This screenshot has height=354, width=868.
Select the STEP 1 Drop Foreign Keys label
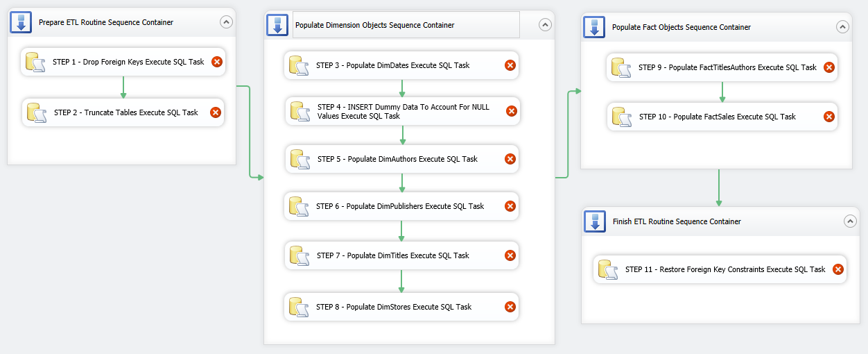(128, 62)
